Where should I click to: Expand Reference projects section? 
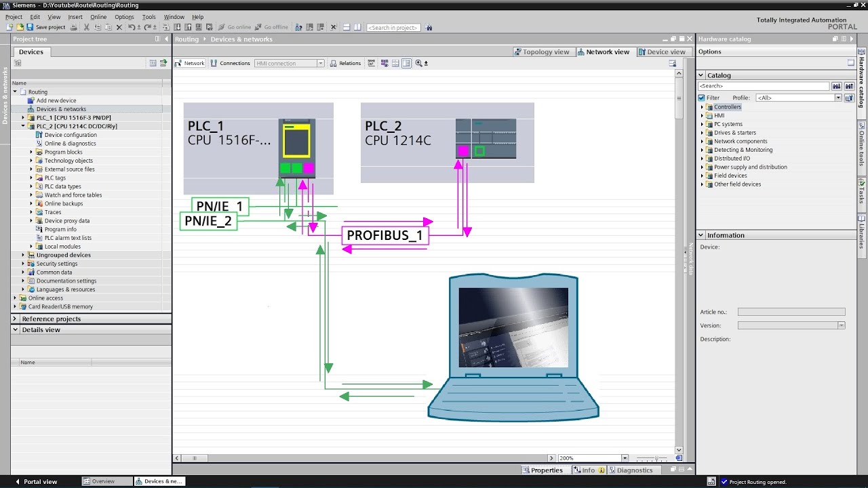pos(15,319)
